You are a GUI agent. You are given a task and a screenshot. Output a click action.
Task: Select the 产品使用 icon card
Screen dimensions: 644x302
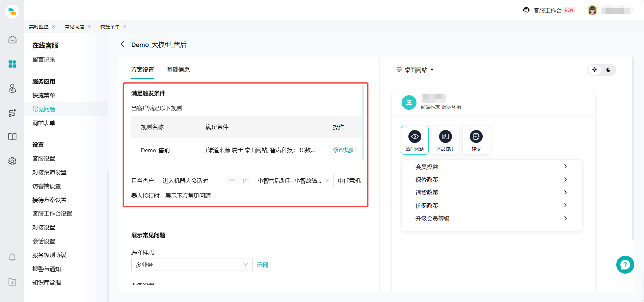pos(446,140)
